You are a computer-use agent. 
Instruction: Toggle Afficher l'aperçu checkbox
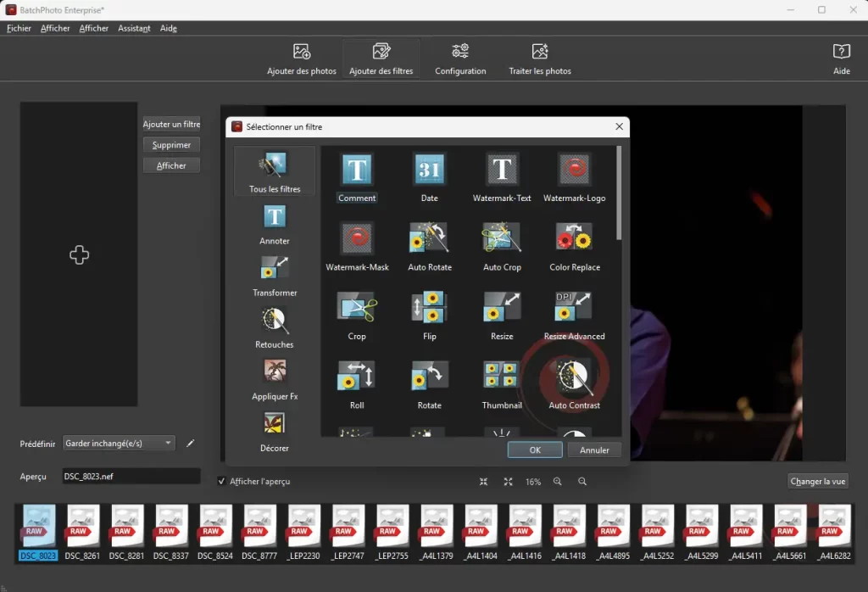[x=221, y=481]
